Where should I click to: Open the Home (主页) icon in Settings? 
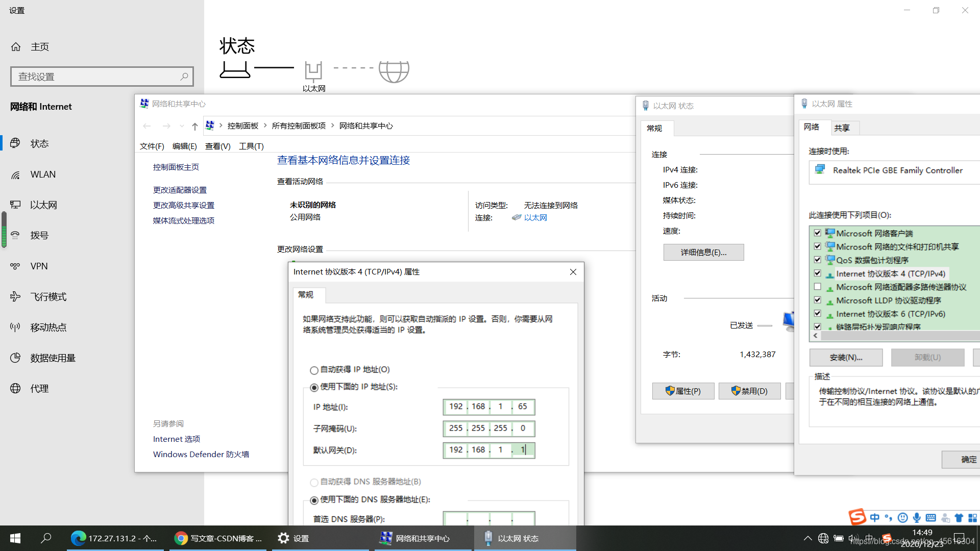16,47
